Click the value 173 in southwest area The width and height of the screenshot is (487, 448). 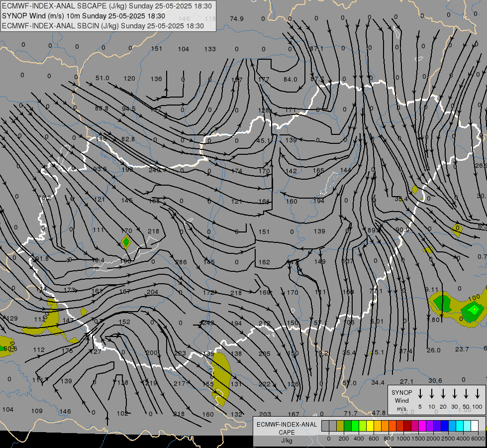(x=69, y=290)
